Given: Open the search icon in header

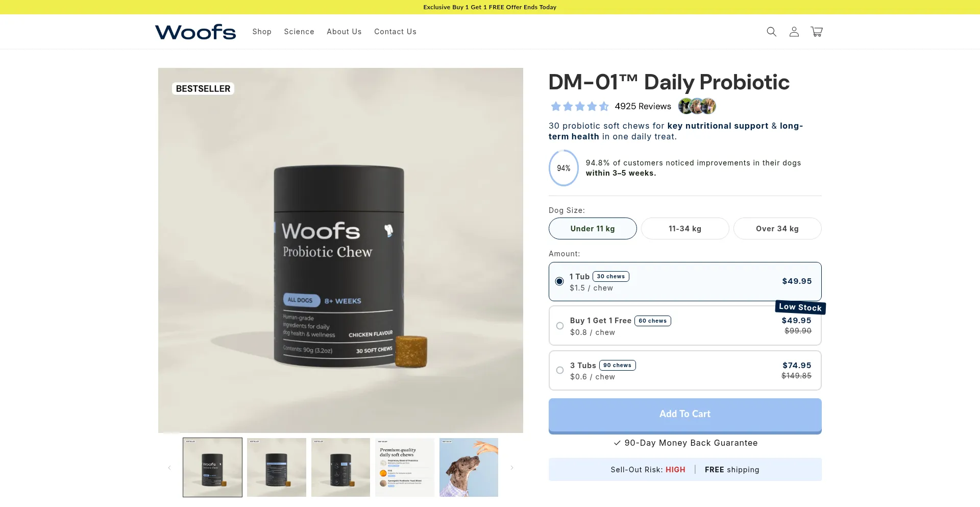Looking at the screenshot, I should [771, 32].
